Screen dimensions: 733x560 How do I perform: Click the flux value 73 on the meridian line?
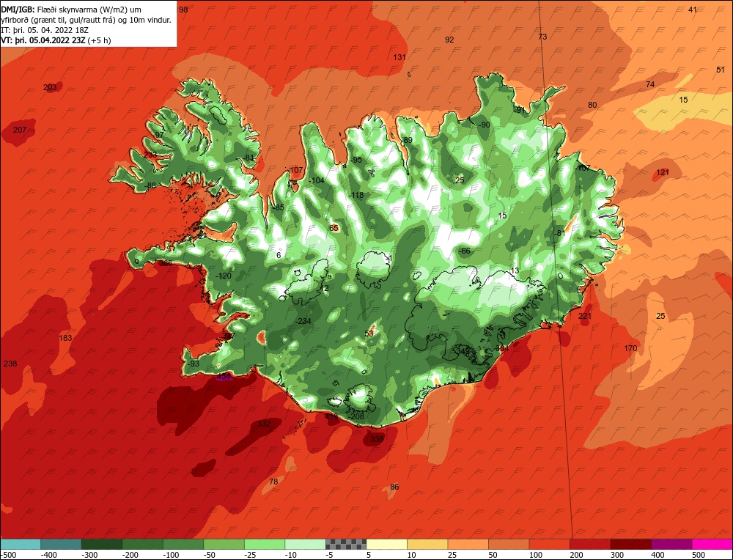coord(542,37)
